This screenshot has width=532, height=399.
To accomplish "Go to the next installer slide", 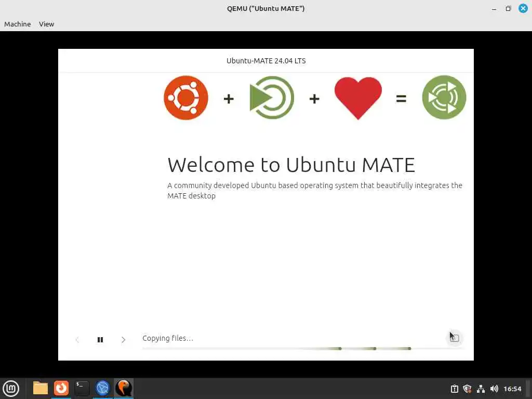I will [123, 340].
